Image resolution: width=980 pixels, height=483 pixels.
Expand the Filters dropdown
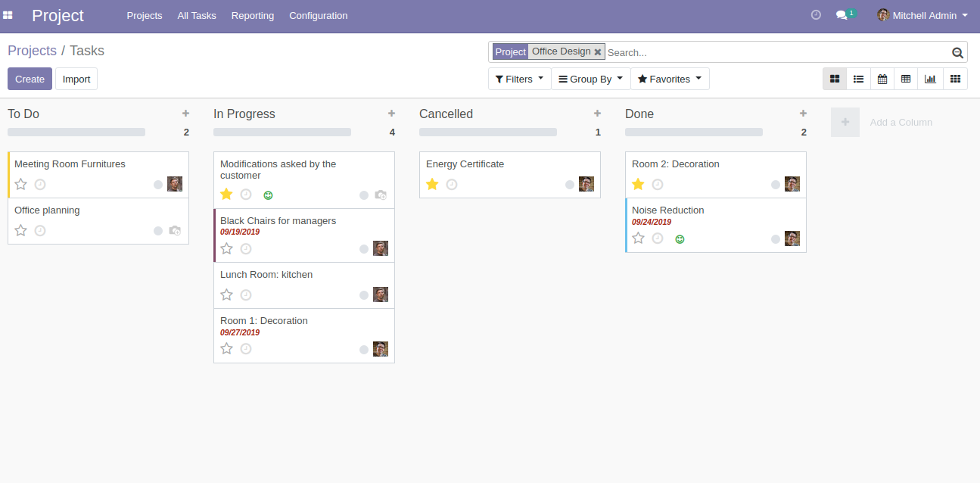(x=519, y=79)
